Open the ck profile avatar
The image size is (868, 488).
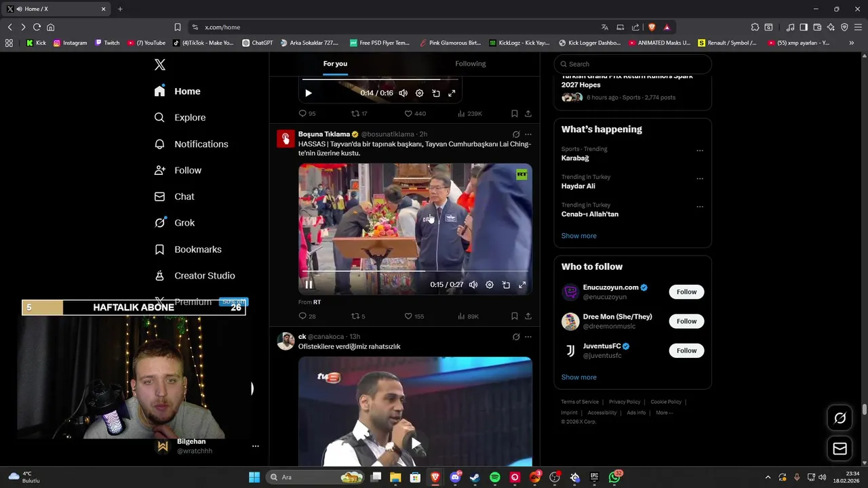[285, 341]
